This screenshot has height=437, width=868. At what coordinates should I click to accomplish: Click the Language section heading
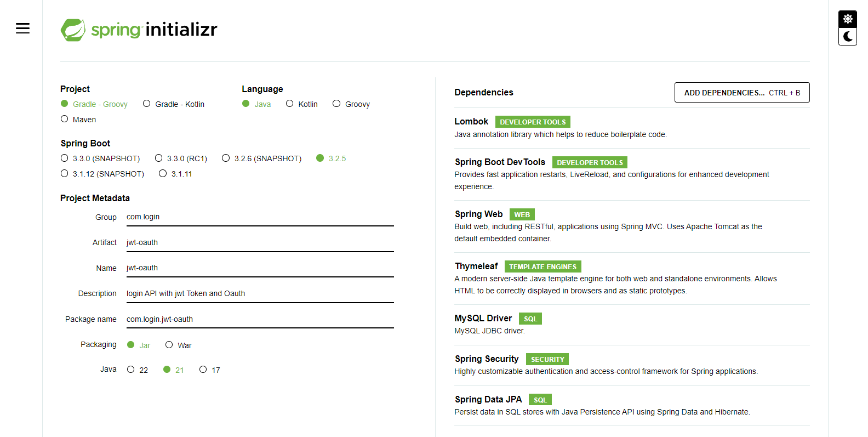(262, 89)
